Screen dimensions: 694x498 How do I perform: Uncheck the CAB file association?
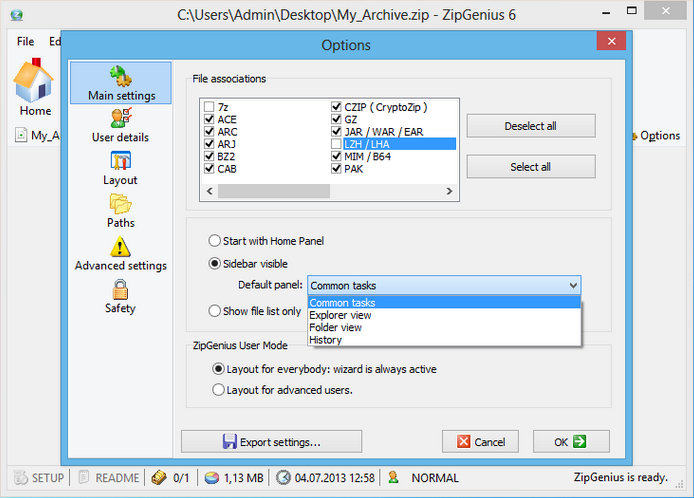coord(209,169)
